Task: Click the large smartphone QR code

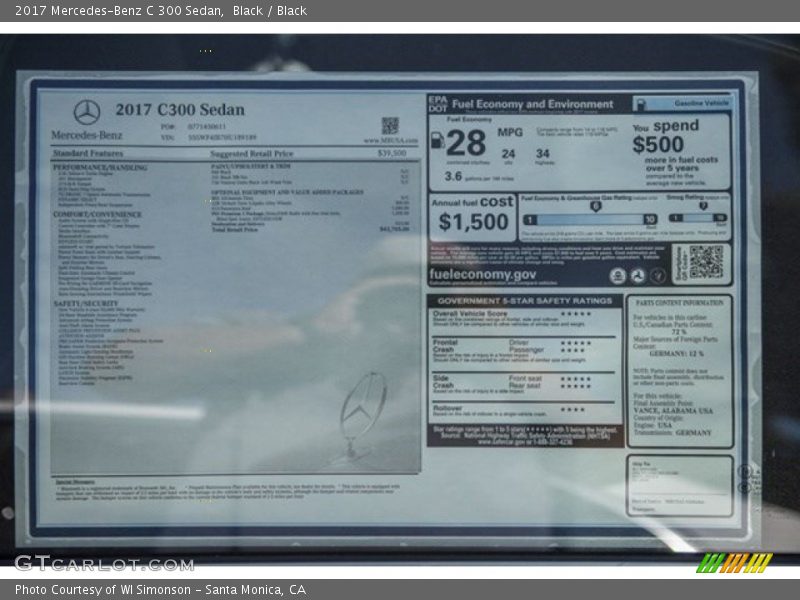Action: coord(706,262)
